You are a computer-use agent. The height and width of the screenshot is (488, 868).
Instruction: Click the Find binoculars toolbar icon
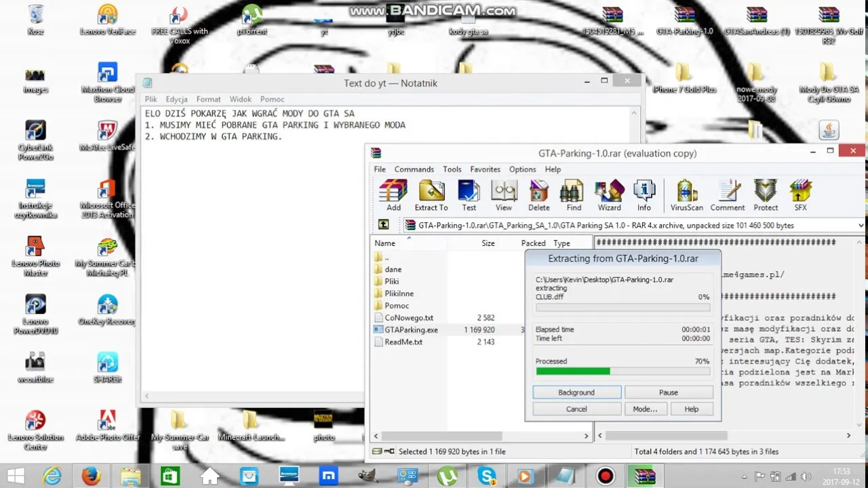click(574, 196)
